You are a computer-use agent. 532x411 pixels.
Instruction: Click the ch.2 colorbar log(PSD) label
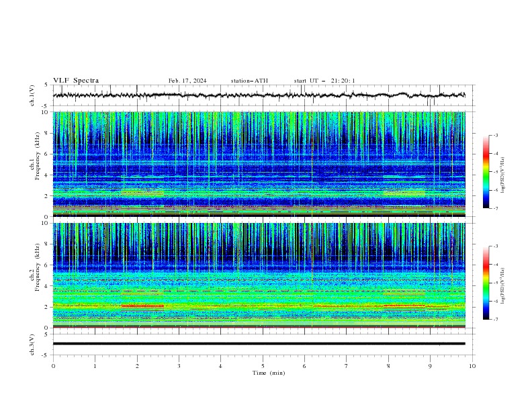click(502, 286)
